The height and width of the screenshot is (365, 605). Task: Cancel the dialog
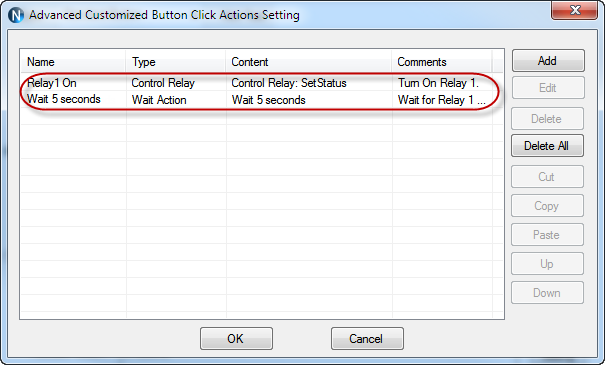pyautogui.click(x=367, y=338)
